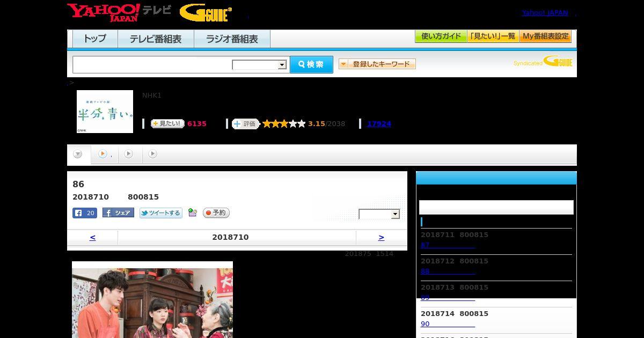This screenshot has height=338, width=644.
Task: Click the Yahoo! Japan TV logo
Action: tap(119, 12)
